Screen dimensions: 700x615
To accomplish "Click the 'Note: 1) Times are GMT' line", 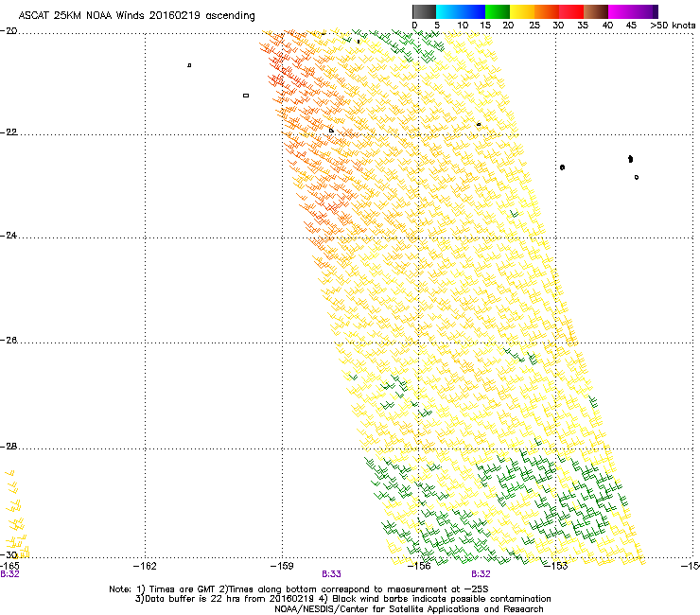I will 299,589.
